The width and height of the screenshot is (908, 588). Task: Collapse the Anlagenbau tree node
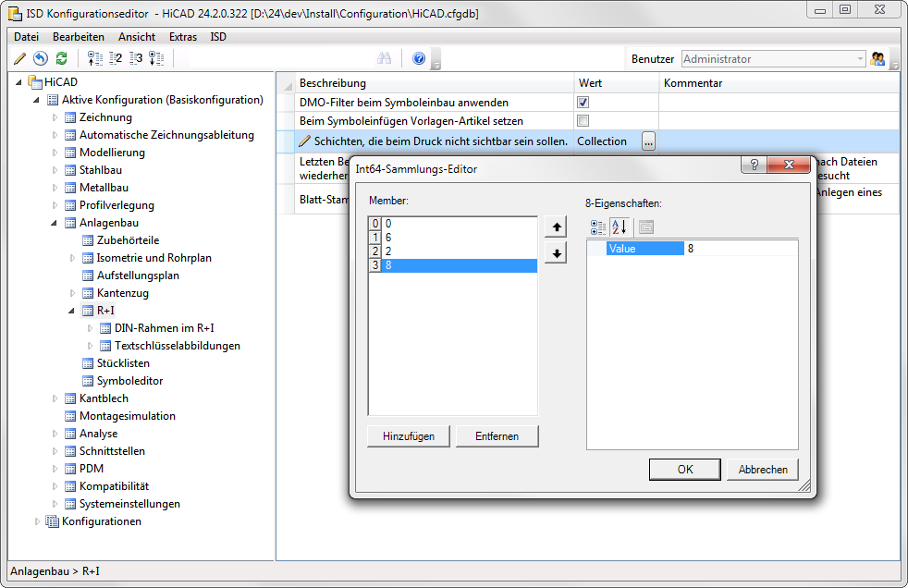coord(55,223)
